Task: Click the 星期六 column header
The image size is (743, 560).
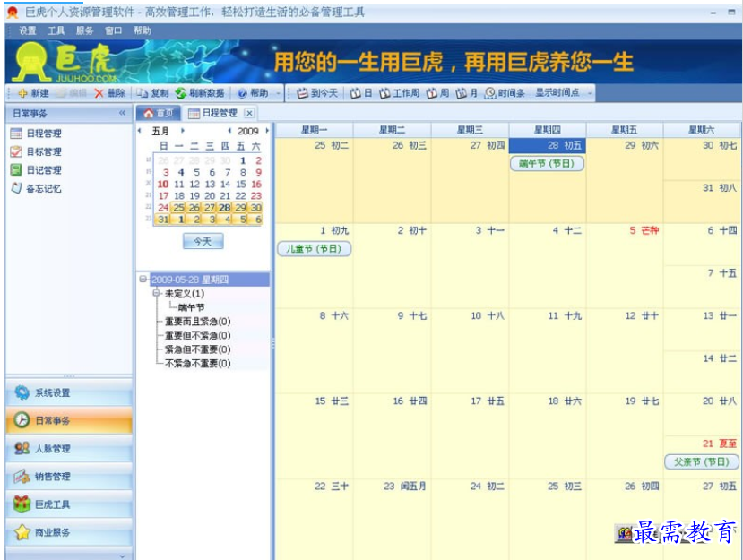Action: coord(702,130)
